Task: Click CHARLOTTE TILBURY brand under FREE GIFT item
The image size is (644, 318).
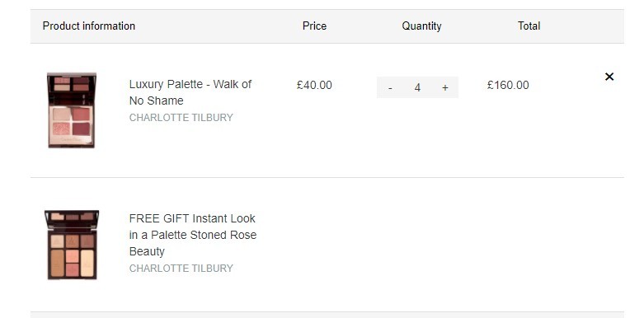Action: pos(181,269)
